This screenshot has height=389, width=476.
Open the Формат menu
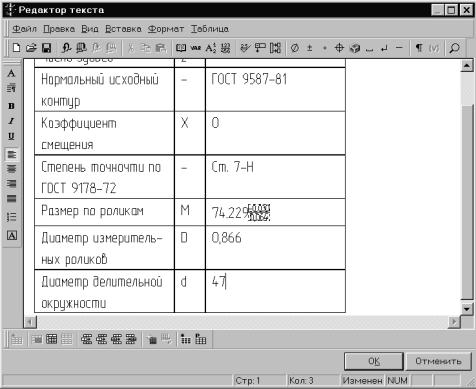click(x=166, y=29)
